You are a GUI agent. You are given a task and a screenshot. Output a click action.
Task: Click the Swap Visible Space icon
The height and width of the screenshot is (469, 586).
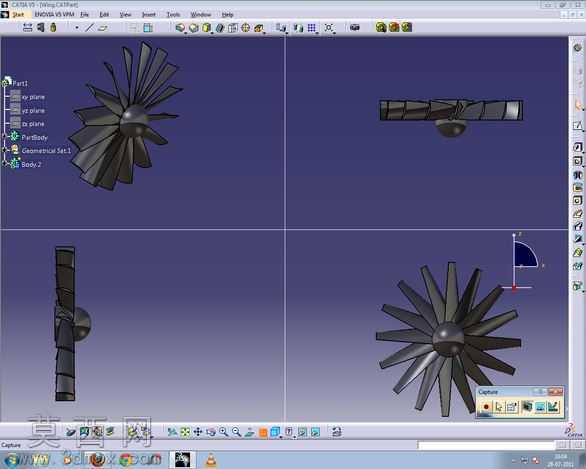tap(315, 432)
